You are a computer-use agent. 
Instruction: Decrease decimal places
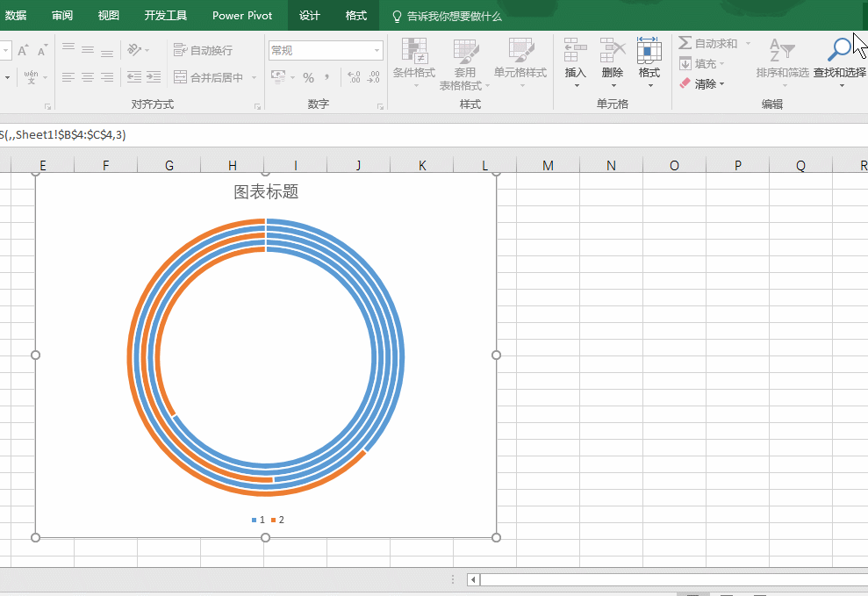(374, 77)
